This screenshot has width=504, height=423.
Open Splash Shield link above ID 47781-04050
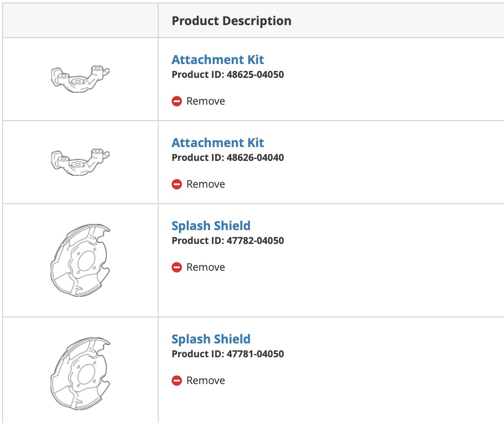[x=211, y=339]
